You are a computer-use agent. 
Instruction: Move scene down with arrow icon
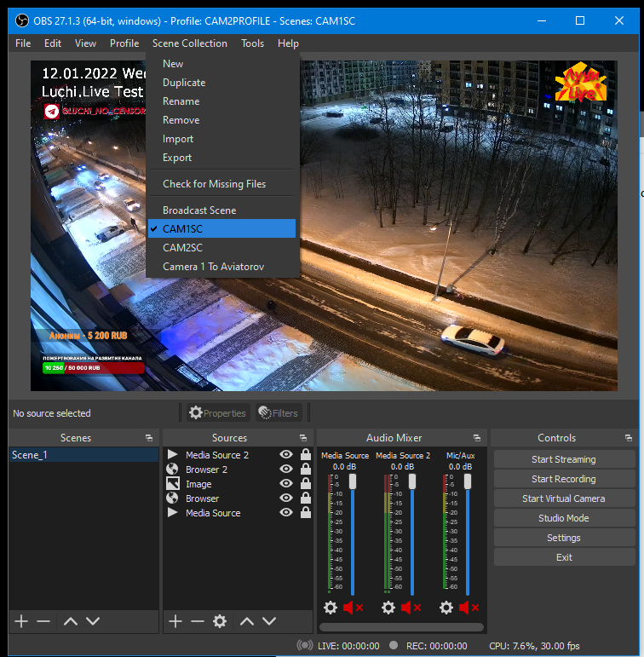point(93,621)
